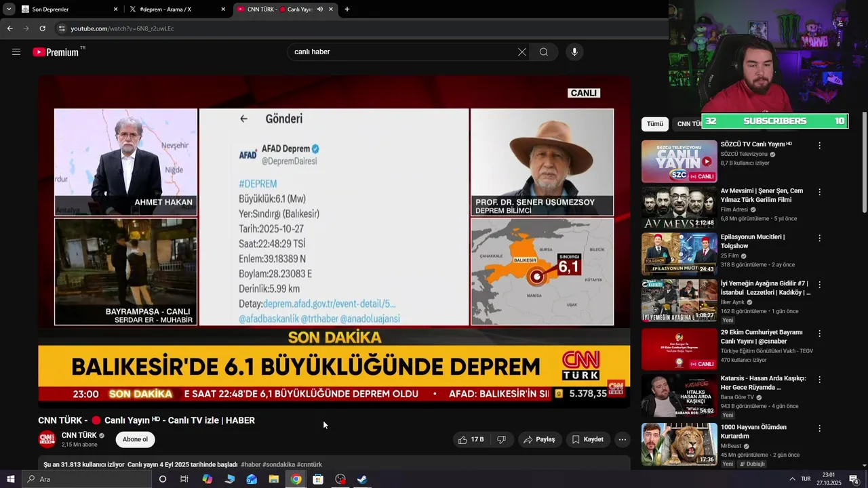The height and width of the screenshot is (488, 868).
Task: Open options menu for Katarsis video
Action: tap(819, 380)
